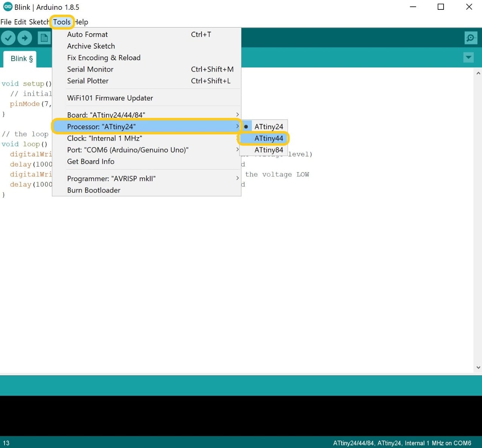Expand the Clock Internal 1 MHz submenu
This screenshot has height=448, width=482.
point(146,138)
